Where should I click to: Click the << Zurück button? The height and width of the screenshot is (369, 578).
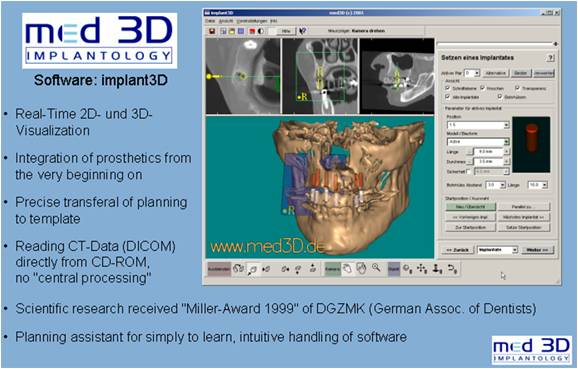(457, 250)
